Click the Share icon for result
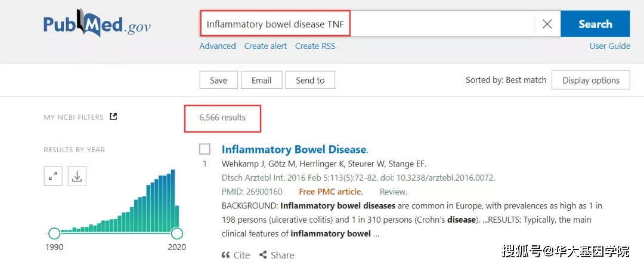Viewport: 644px width, 265px height. (263, 255)
